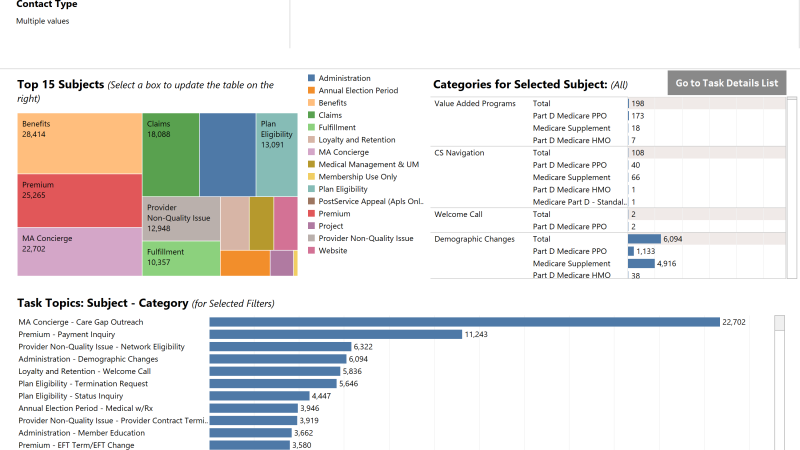The height and width of the screenshot is (450, 800).
Task: Click the Loyalty and Retention - Welcome Call bar
Action: tap(274, 371)
